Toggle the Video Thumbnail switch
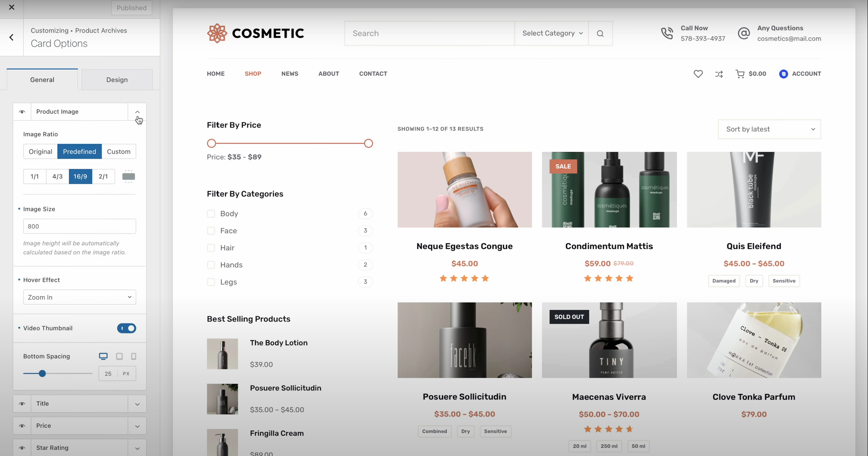 tap(127, 328)
